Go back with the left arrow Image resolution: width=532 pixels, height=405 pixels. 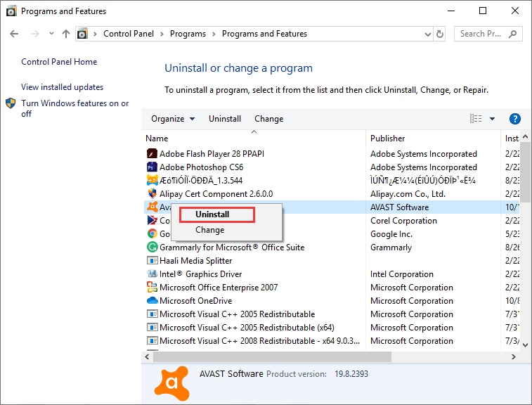(14, 34)
